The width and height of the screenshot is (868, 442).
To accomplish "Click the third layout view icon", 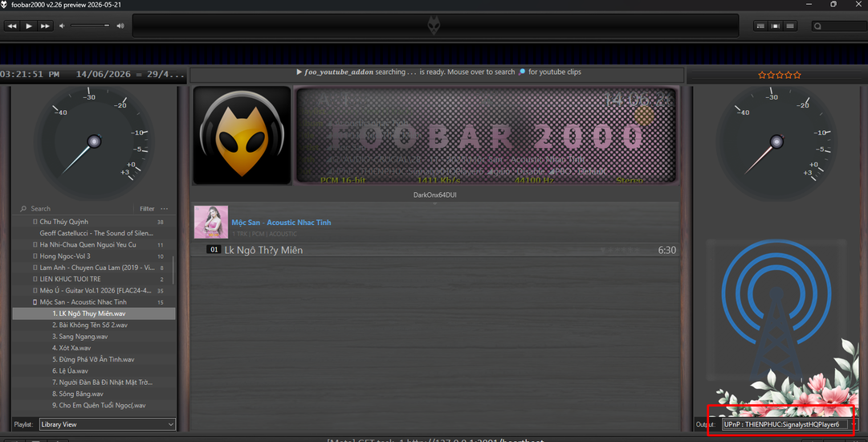I will [790, 26].
